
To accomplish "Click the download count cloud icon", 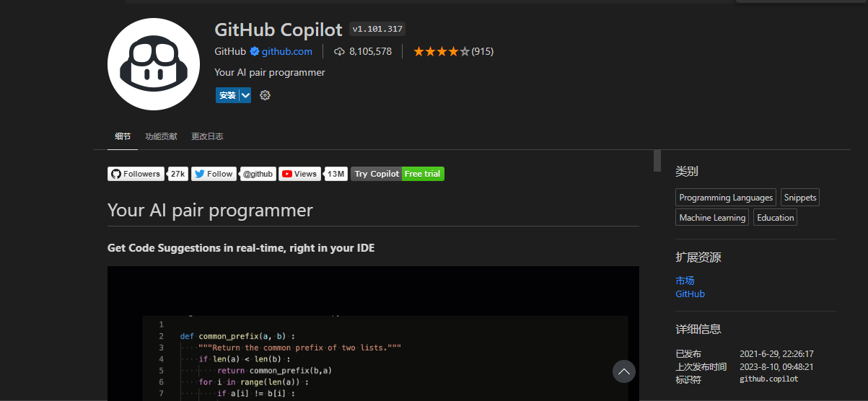I will (x=339, y=51).
